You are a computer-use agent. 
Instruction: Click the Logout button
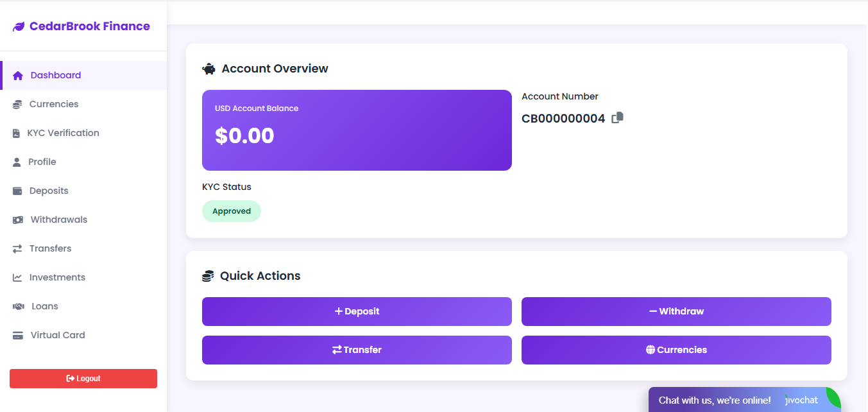[83, 379]
